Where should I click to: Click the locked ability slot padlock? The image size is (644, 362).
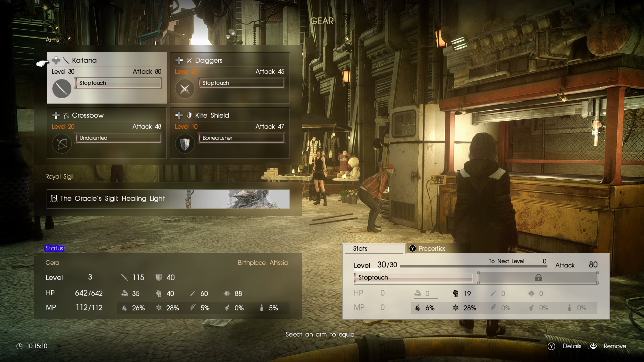538,277
